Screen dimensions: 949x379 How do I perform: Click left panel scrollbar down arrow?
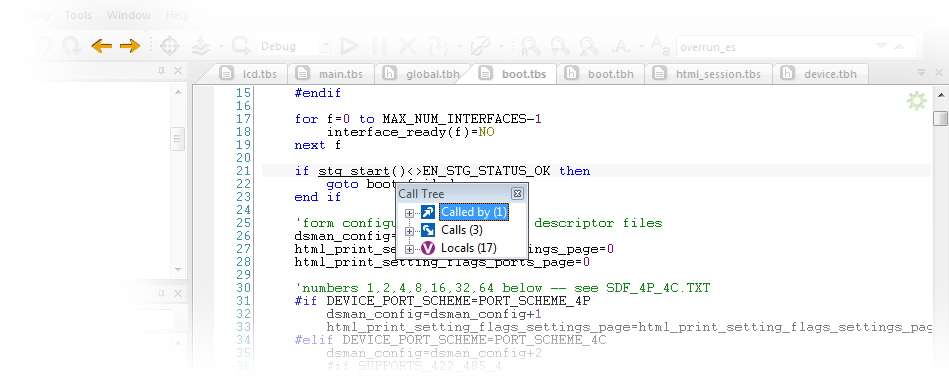pos(177,269)
